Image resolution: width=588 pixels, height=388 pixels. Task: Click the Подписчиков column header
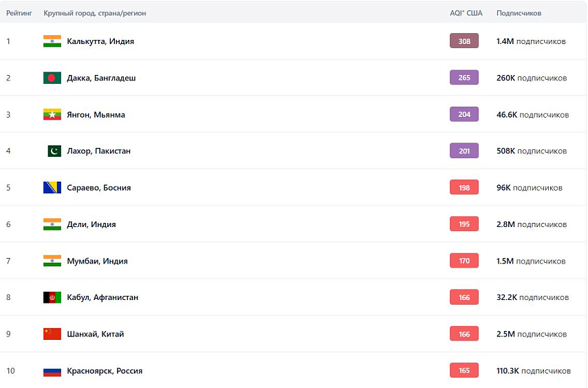tap(519, 13)
